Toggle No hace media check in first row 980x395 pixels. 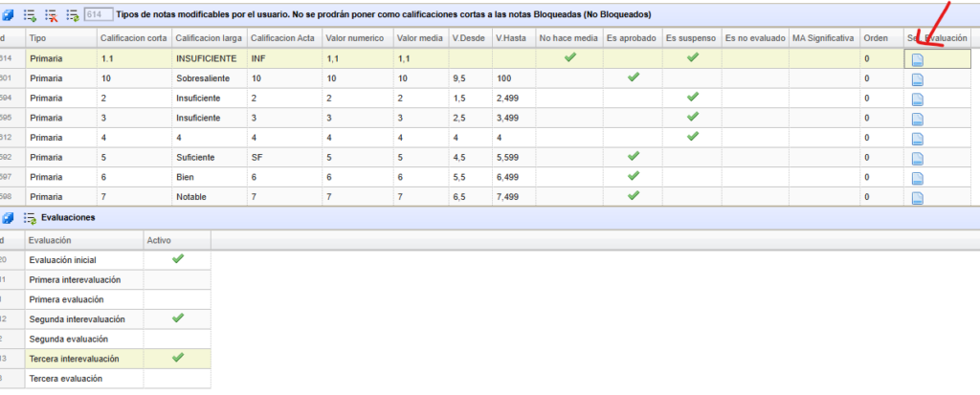(x=569, y=57)
